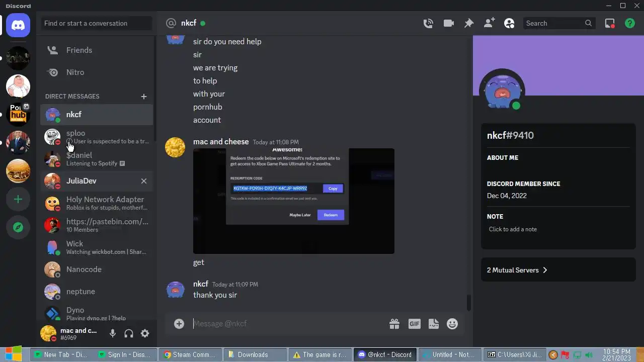Toggle the user profile panel
This screenshot has height=362, width=644.
point(509,23)
